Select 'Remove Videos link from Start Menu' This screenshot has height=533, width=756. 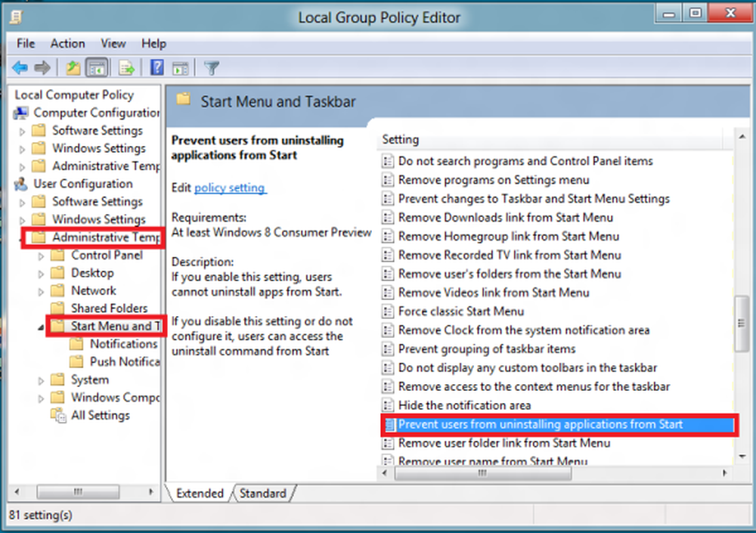[x=494, y=293]
